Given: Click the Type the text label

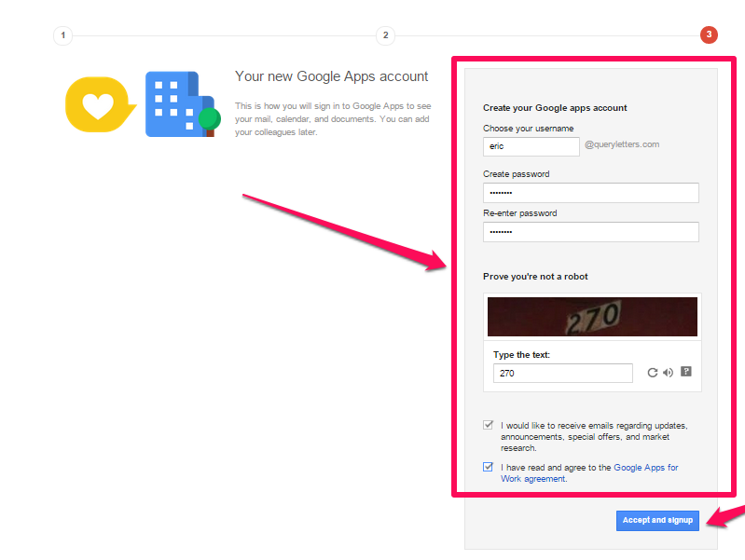Looking at the screenshot, I should click(522, 355).
